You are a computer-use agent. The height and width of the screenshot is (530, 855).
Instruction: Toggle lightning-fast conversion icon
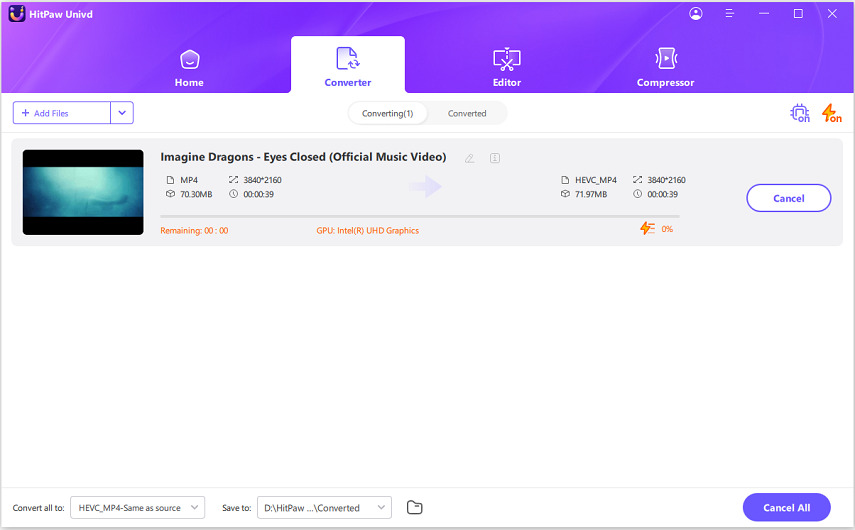832,113
